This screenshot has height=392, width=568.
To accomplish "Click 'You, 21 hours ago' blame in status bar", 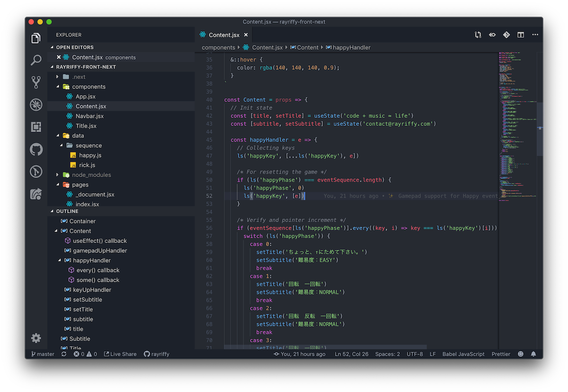I will [300, 354].
